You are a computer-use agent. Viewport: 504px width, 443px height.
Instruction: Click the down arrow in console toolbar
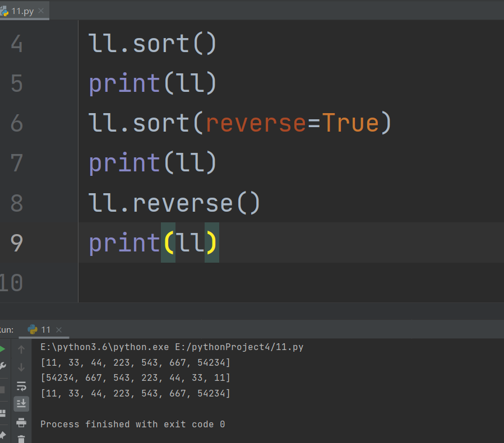coord(21,367)
